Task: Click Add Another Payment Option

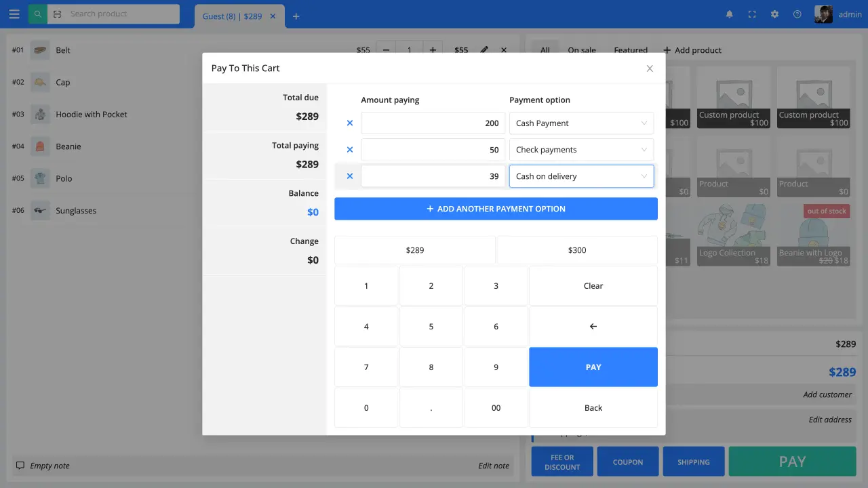Action: tap(496, 209)
